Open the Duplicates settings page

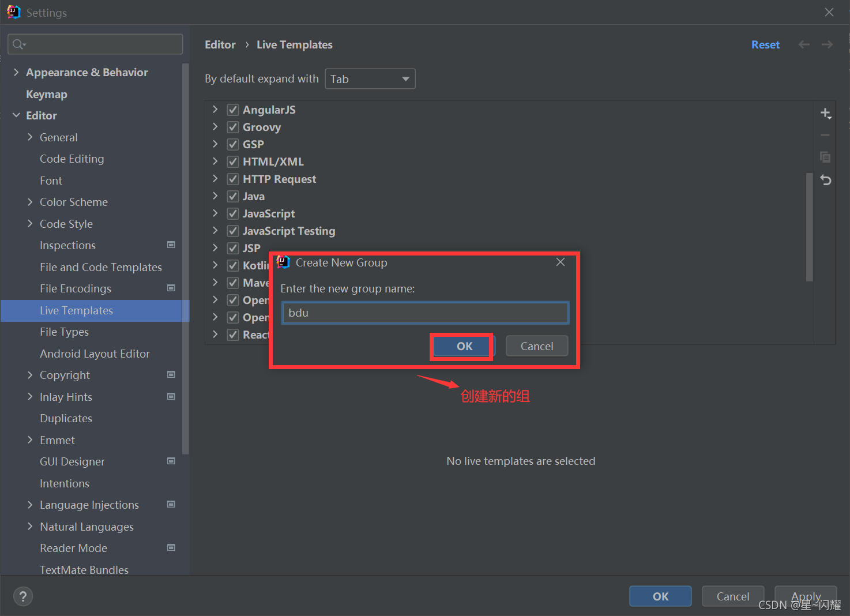(66, 418)
